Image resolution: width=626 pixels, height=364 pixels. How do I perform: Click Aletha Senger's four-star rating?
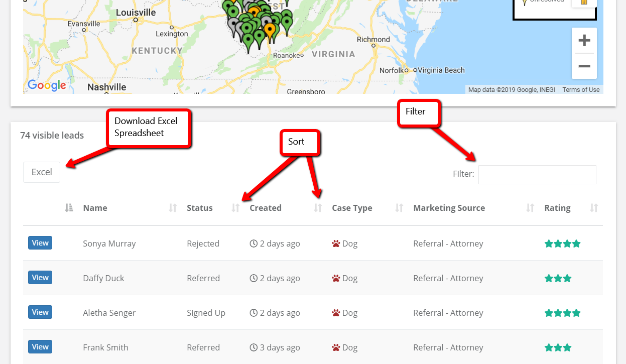[x=562, y=313]
